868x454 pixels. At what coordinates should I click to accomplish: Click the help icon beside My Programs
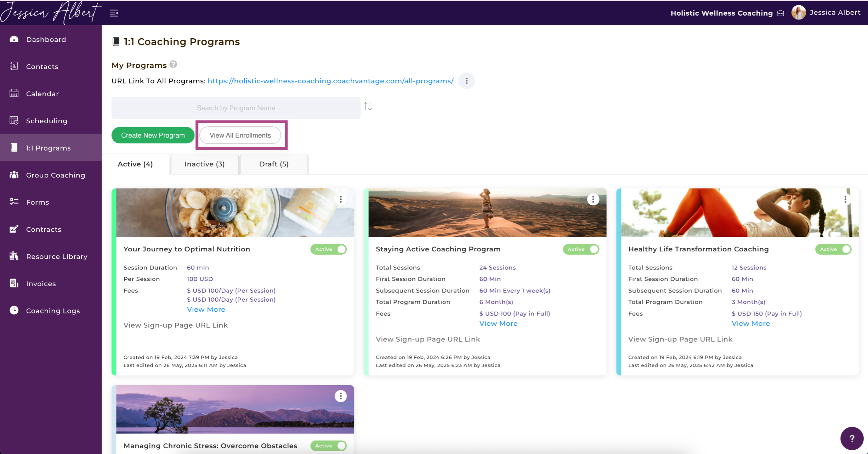[173, 64]
